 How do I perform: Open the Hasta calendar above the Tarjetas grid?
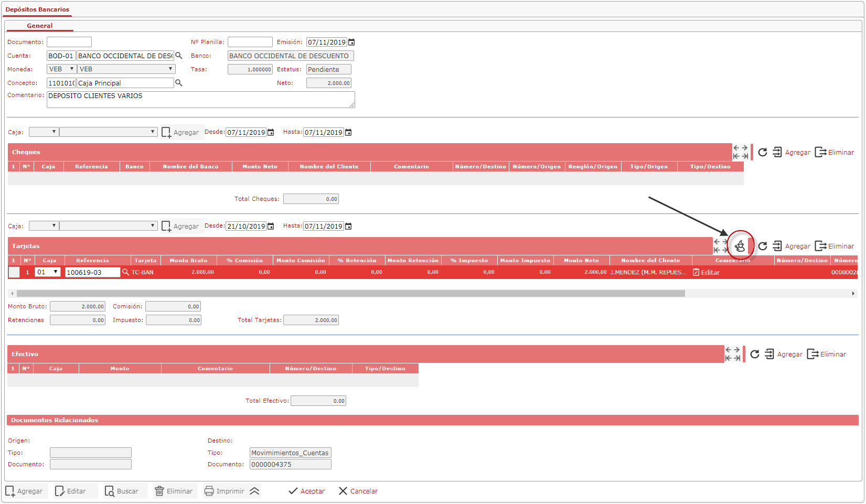point(348,226)
